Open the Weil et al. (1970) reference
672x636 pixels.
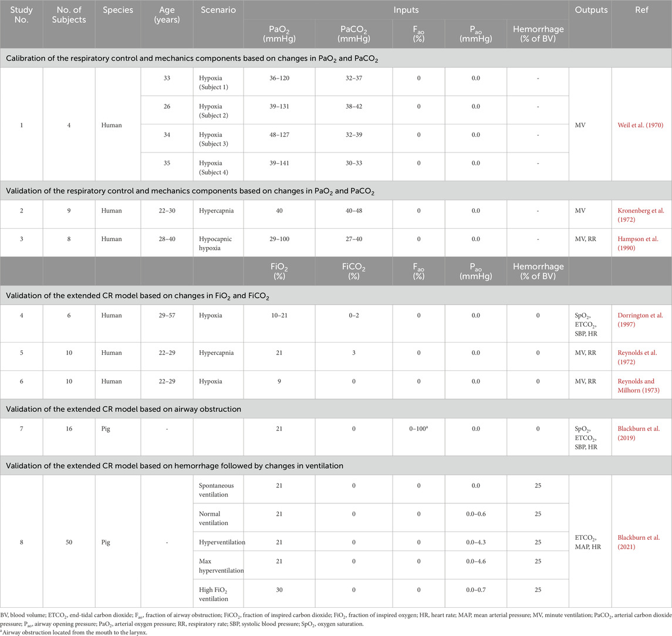(641, 124)
